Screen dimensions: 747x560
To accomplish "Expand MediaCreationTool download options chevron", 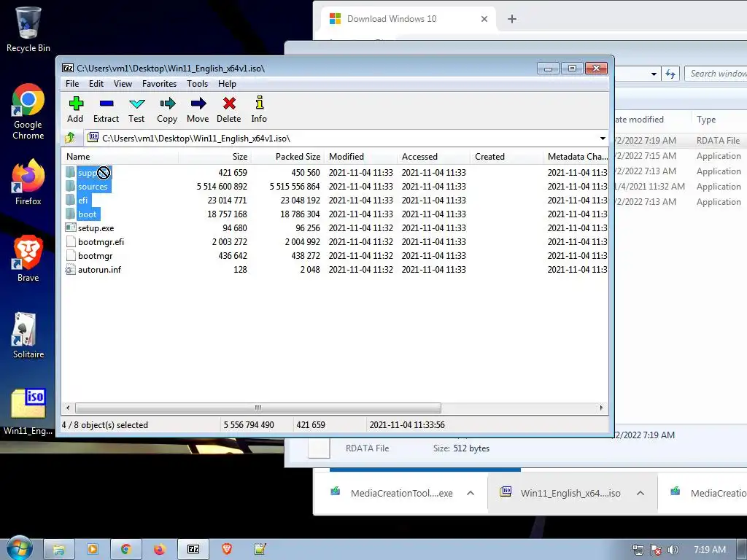I will point(471,493).
